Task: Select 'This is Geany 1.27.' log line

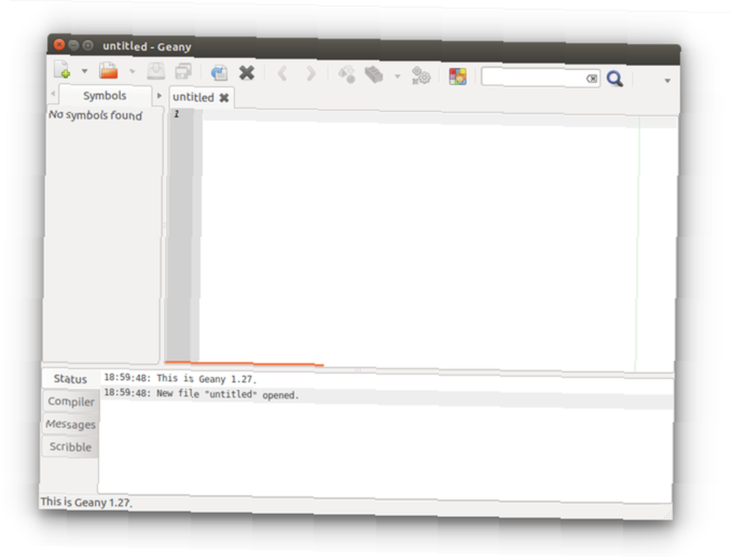Action: click(180, 378)
